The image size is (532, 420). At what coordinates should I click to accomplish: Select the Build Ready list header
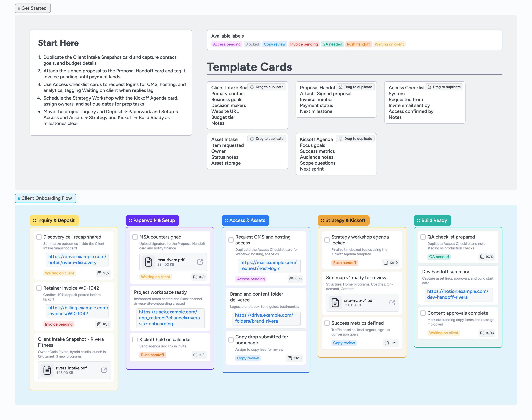point(432,220)
